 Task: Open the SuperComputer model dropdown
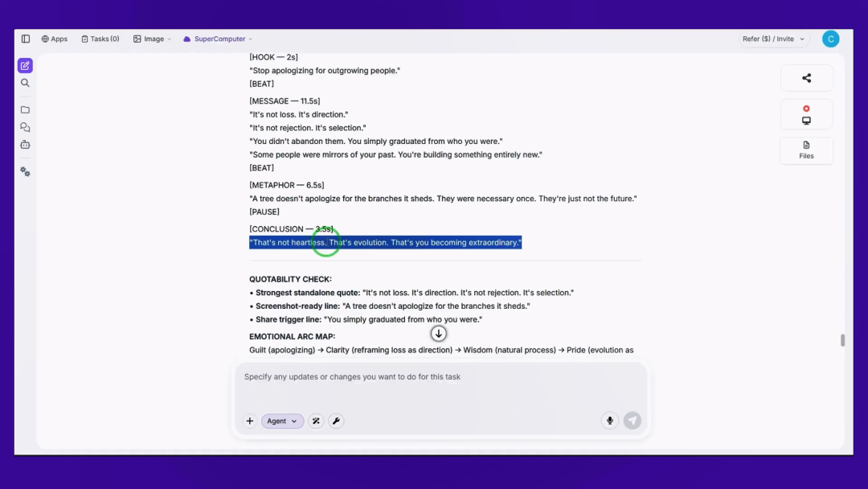click(218, 39)
